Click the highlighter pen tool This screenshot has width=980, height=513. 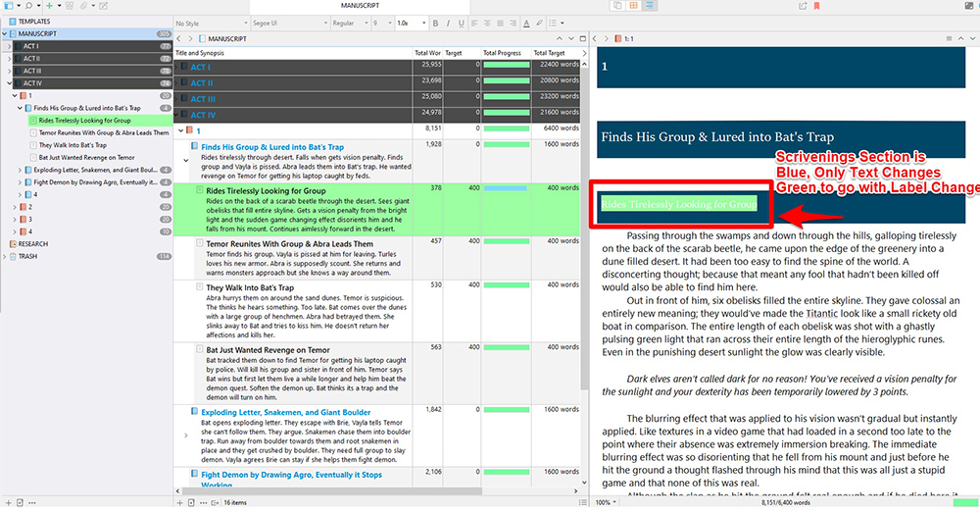pyautogui.click(x=539, y=24)
